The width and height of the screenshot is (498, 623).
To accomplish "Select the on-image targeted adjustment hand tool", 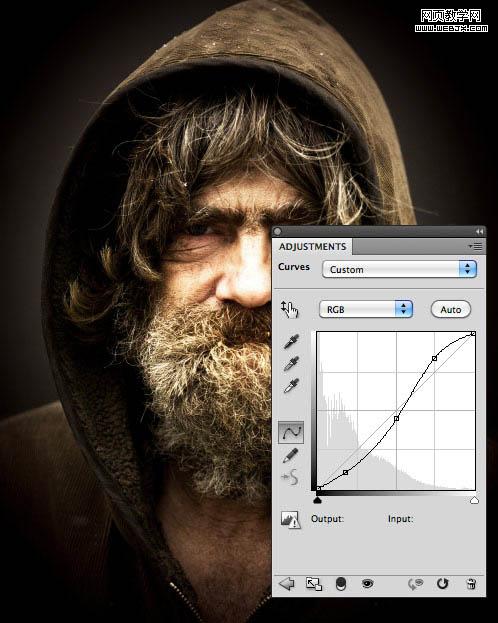I will (290, 309).
